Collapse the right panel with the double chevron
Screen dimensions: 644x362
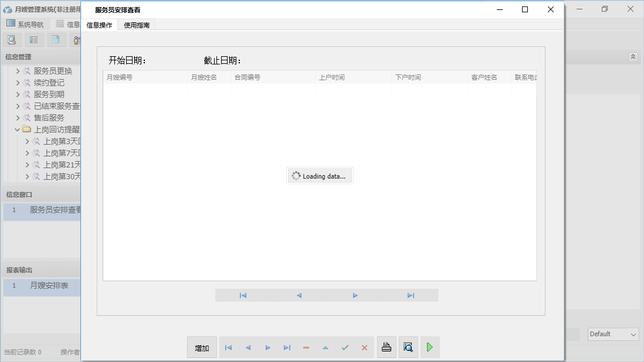pos(633,57)
